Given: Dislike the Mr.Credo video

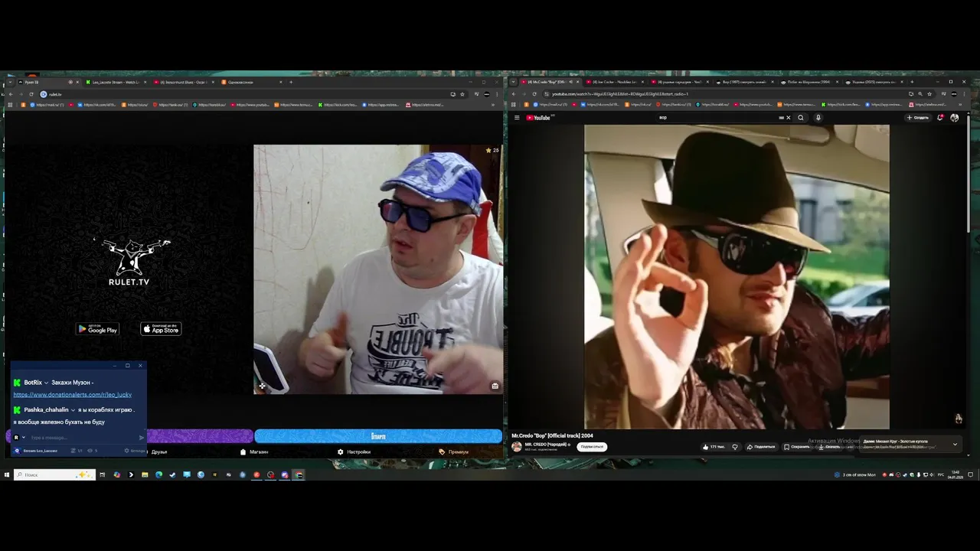Looking at the screenshot, I should point(735,447).
